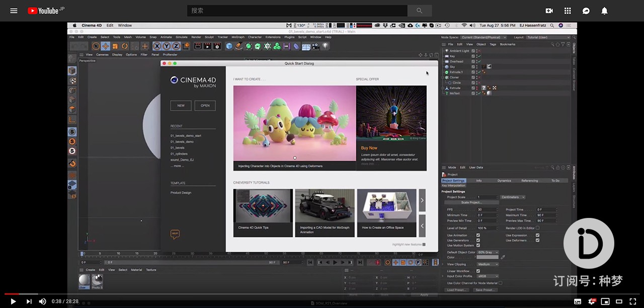Open YouTube notifications bell

(604, 11)
